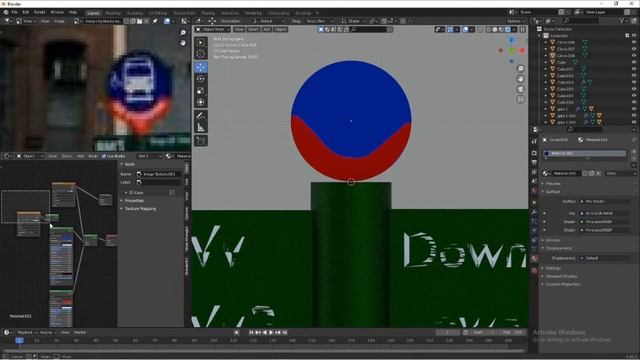Toggle visibility of Circle.006 in outliner
The image size is (640, 360).
click(x=634, y=42)
